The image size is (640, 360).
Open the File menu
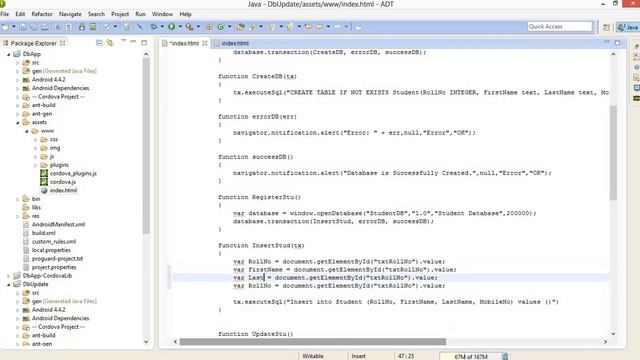[x=5, y=14]
